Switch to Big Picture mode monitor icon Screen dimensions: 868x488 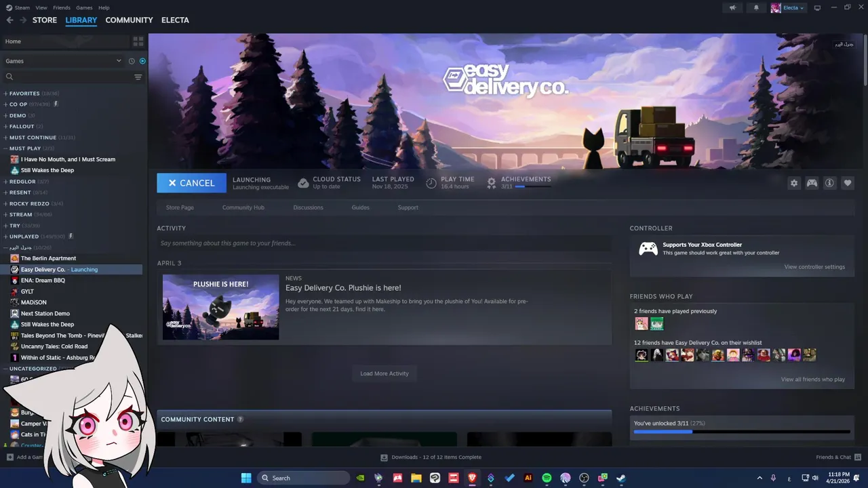click(817, 8)
